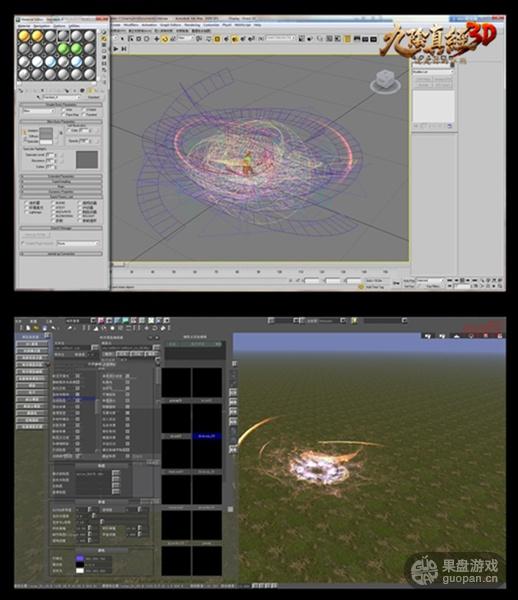518x600 pixels.
Task: Click the time slider on 3ds Max timeline
Action: click(x=118, y=264)
